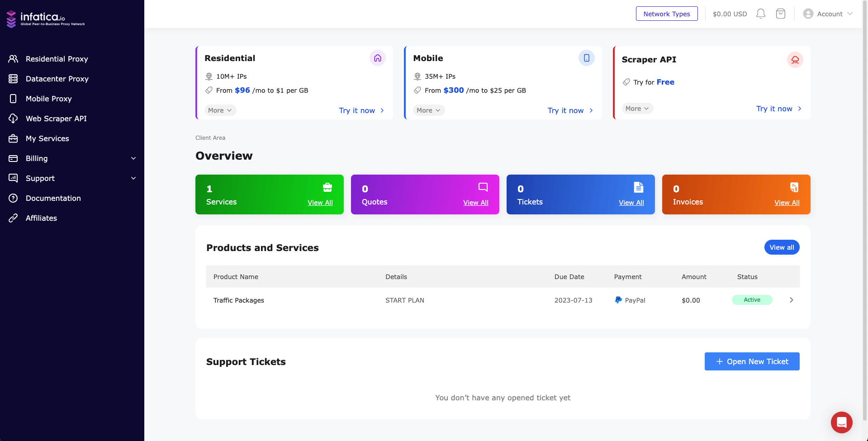Go to Datacenter Proxy page
The image size is (868, 441).
tap(57, 79)
